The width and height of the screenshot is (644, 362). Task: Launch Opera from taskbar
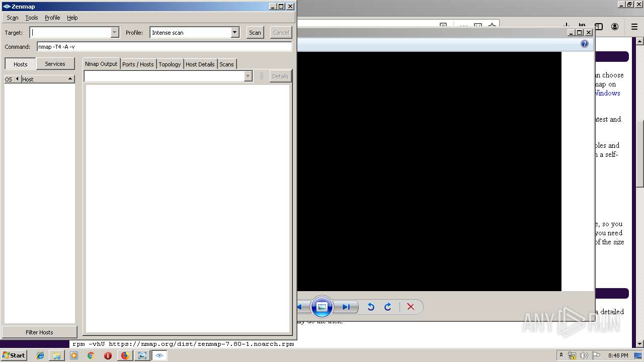tap(108, 355)
